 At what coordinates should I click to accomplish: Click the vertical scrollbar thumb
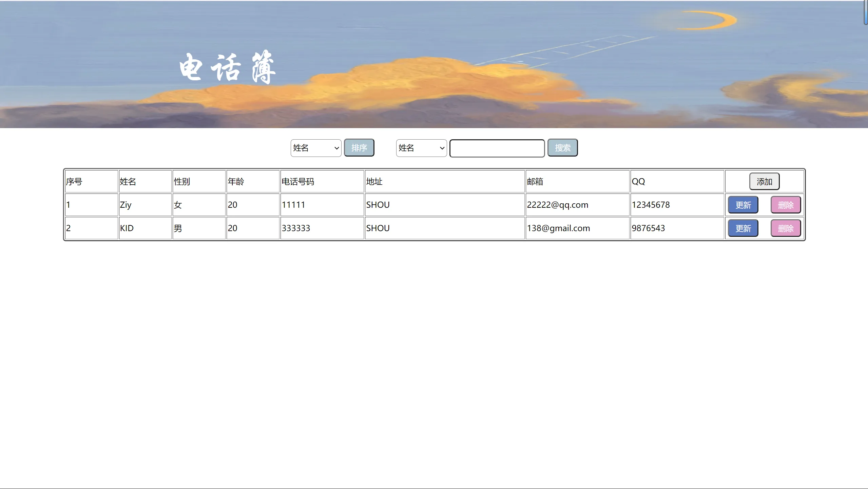pos(866,13)
